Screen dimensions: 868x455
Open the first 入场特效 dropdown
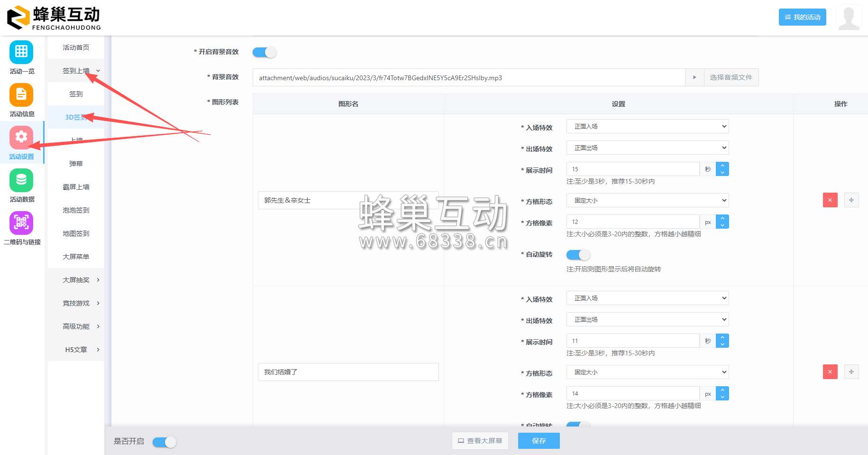tap(647, 126)
